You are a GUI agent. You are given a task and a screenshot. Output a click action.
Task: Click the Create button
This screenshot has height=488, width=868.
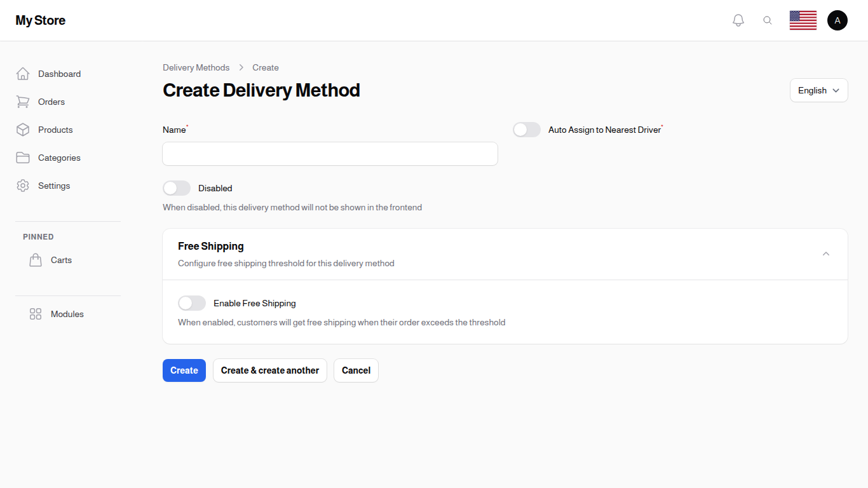click(184, 370)
